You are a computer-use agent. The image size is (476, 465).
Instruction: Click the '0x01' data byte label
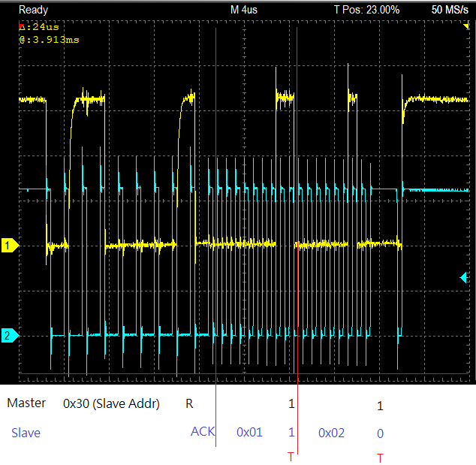249,432
